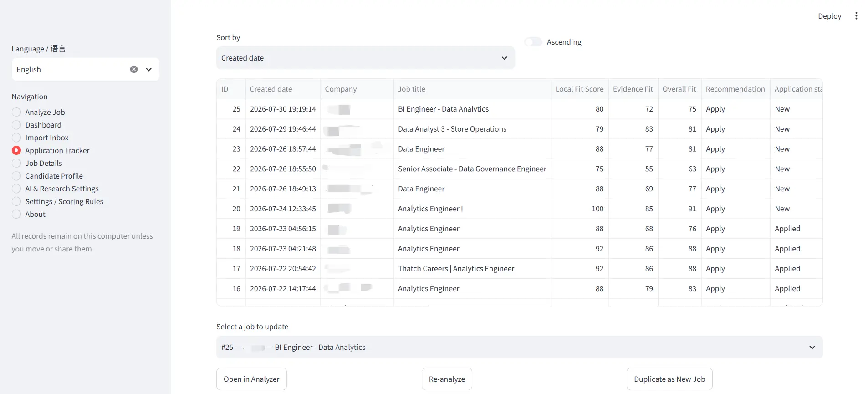The image size is (868, 394).
Task: Click created date '2026-07-26 18:49:13'
Action: [x=283, y=189]
